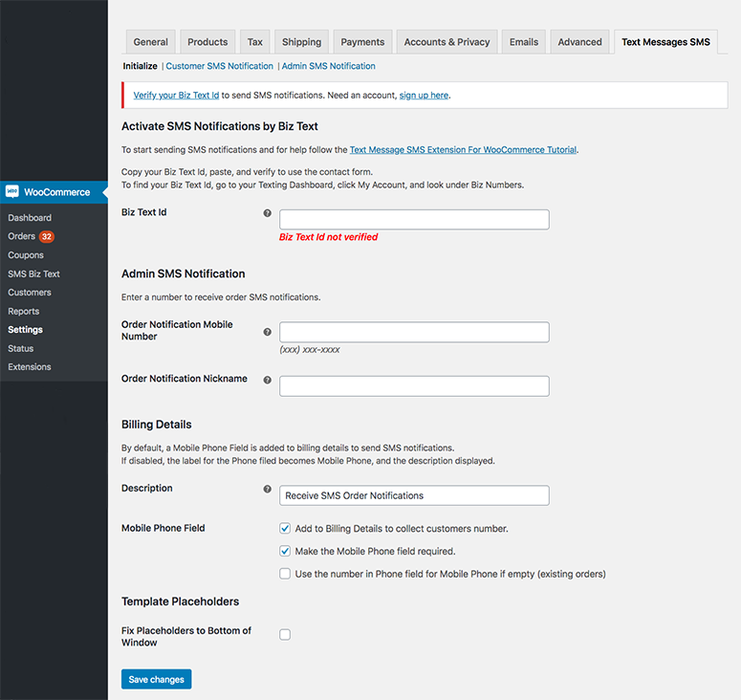741x700 pixels.
Task: Open Reports in the sidebar
Action: pyautogui.click(x=24, y=312)
